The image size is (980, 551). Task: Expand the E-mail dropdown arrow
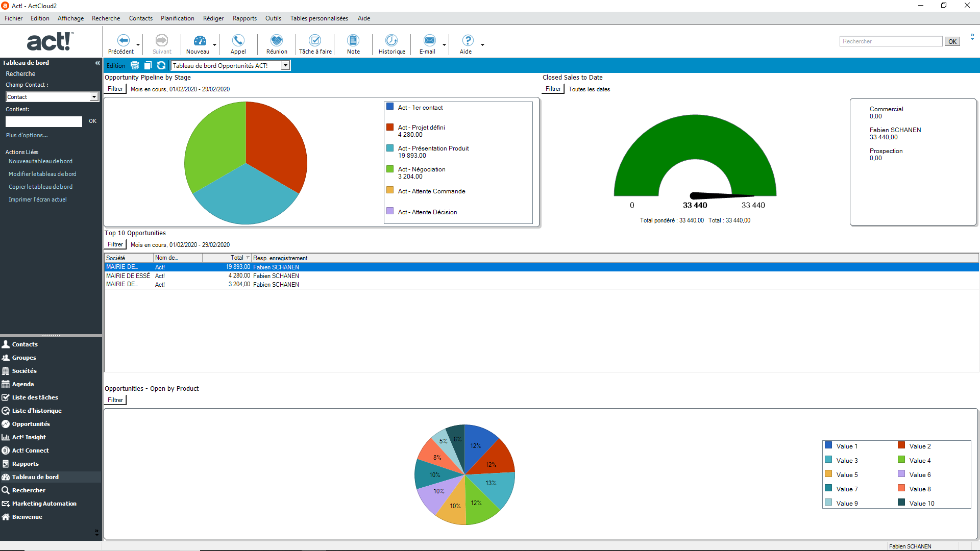444,45
